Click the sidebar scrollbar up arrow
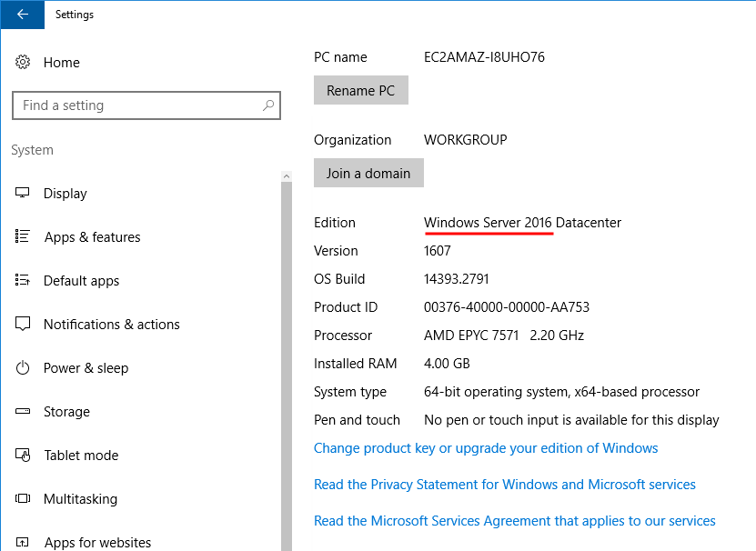Viewport: 756px width, 551px height. tap(287, 176)
